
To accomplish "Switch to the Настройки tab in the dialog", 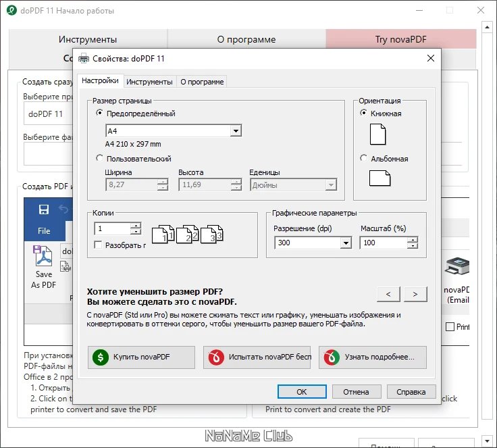I will pos(100,80).
